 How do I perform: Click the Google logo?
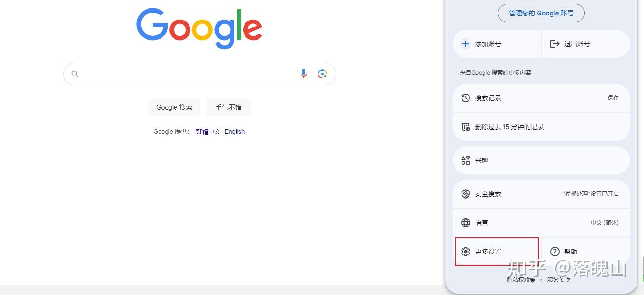(x=199, y=29)
